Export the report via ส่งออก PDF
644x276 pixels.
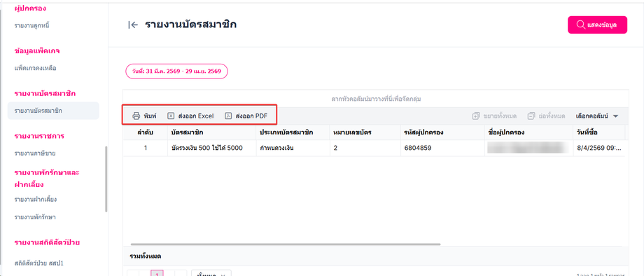(246, 116)
